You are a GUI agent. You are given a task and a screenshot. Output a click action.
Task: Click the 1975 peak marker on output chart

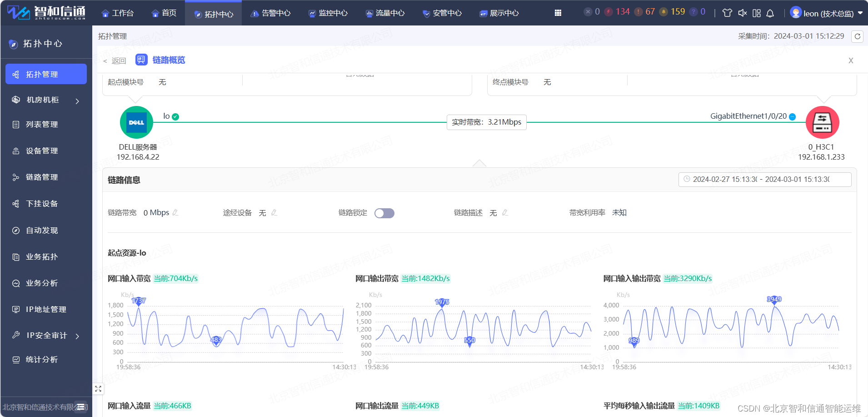(x=442, y=302)
